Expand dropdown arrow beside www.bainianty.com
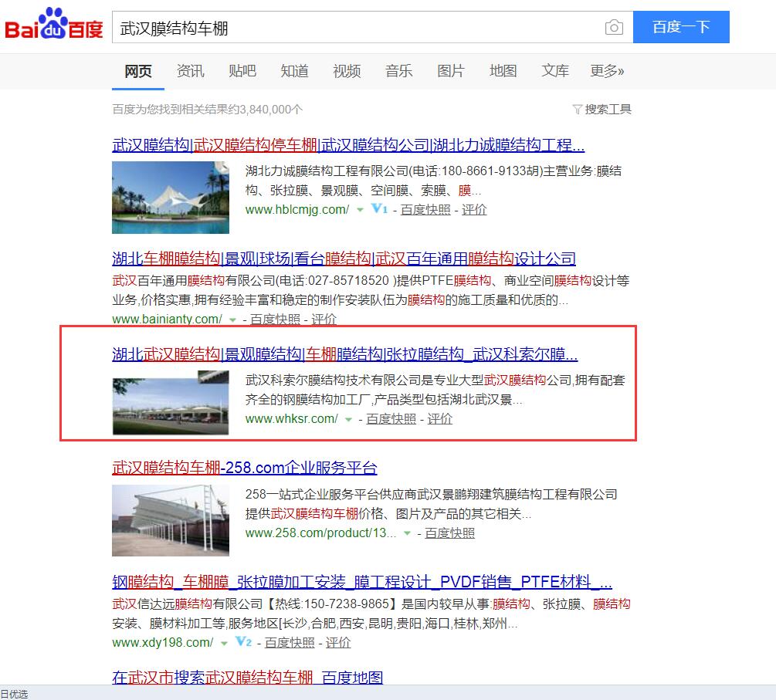776x700 pixels. pyautogui.click(x=232, y=320)
